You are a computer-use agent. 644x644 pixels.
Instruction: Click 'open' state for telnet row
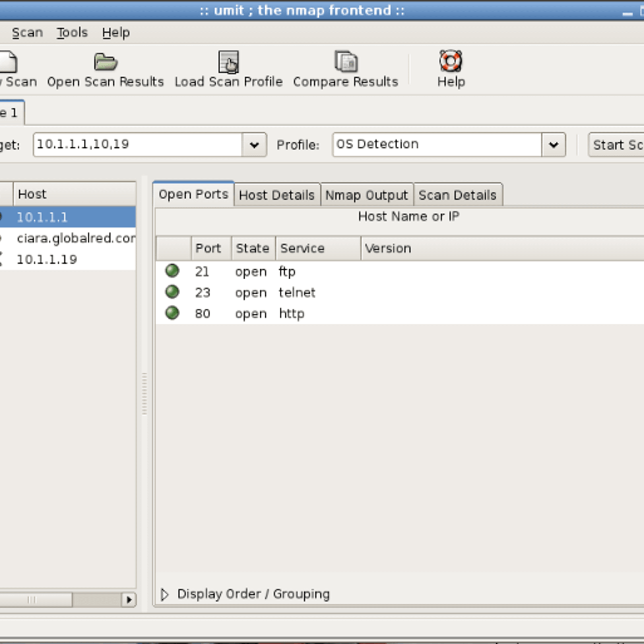[x=251, y=293]
